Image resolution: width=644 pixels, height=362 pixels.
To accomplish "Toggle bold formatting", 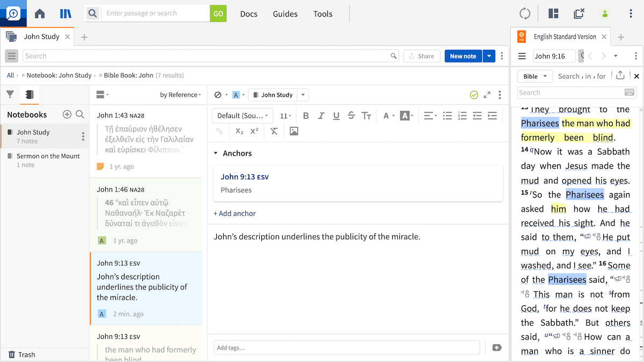I will [x=306, y=116].
